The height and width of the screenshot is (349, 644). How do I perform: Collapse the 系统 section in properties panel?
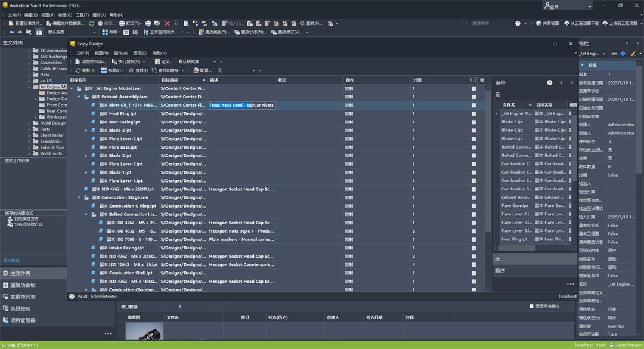click(583, 65)
